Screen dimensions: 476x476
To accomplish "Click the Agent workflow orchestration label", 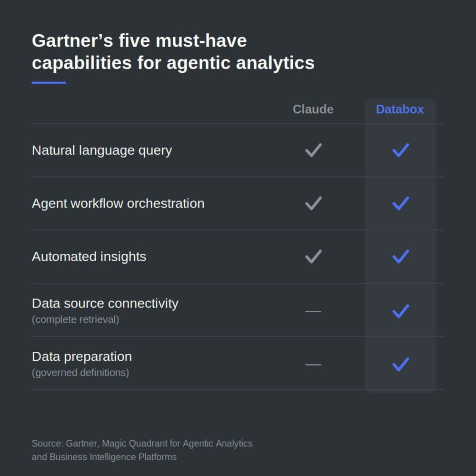I will click(118, 203).
